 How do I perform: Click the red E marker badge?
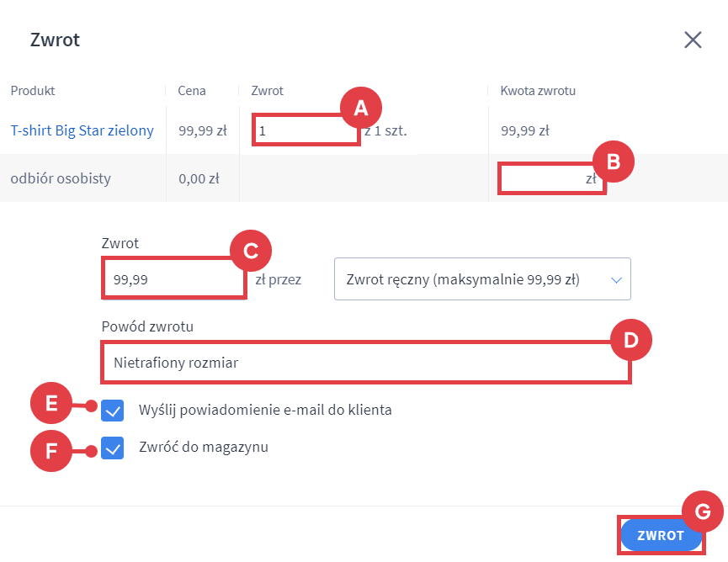point(51,404)
